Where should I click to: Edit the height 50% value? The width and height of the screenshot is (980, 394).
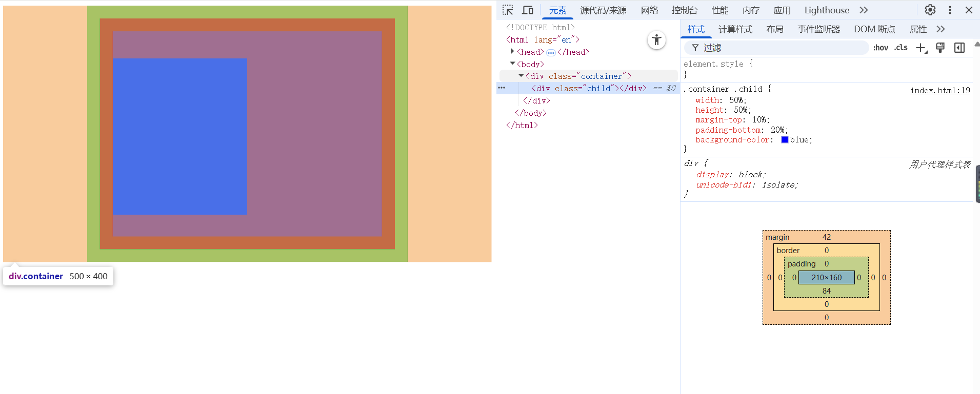(x=741, y=110)
